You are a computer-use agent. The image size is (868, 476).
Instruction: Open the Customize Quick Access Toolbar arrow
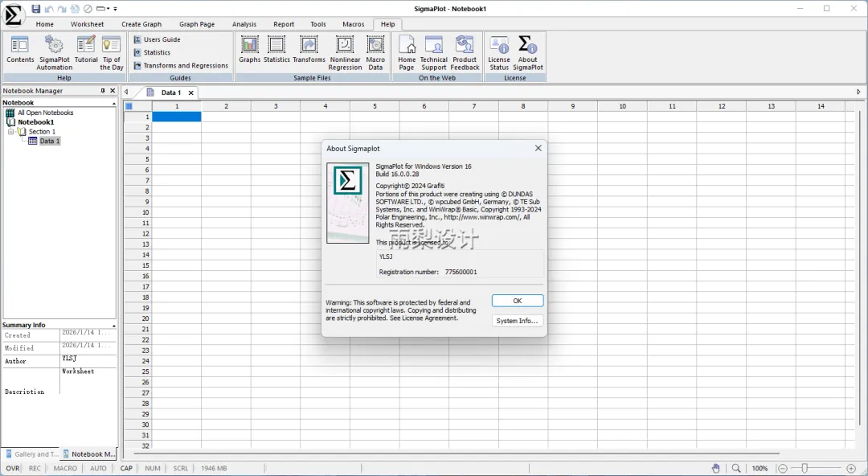(115, 9)
